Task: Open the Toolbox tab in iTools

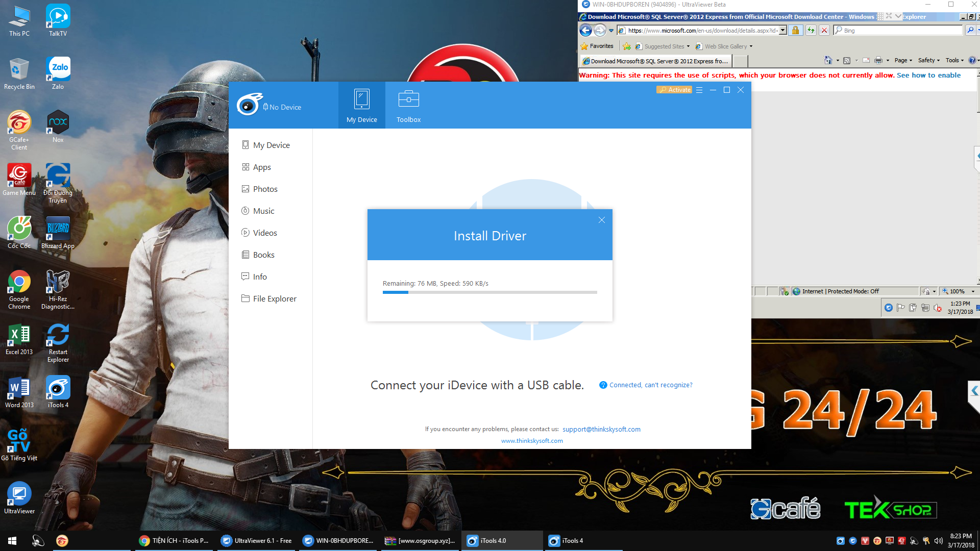Action: pyautogui.click(x=408, y=105)
